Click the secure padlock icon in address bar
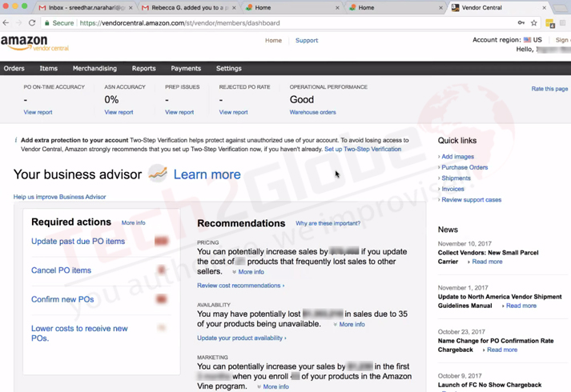 click(48, 23)
